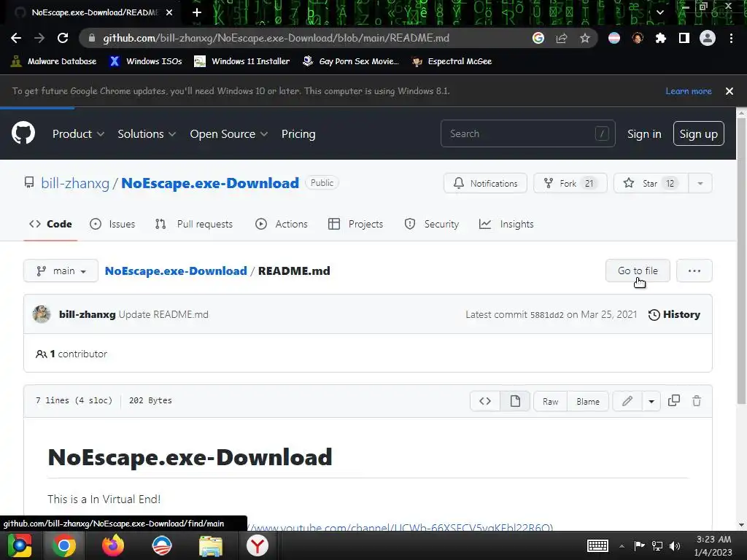Viewport: 747px width, 560px height.
Task: Go back using the browser back arrow
Action: pos(16,38)
